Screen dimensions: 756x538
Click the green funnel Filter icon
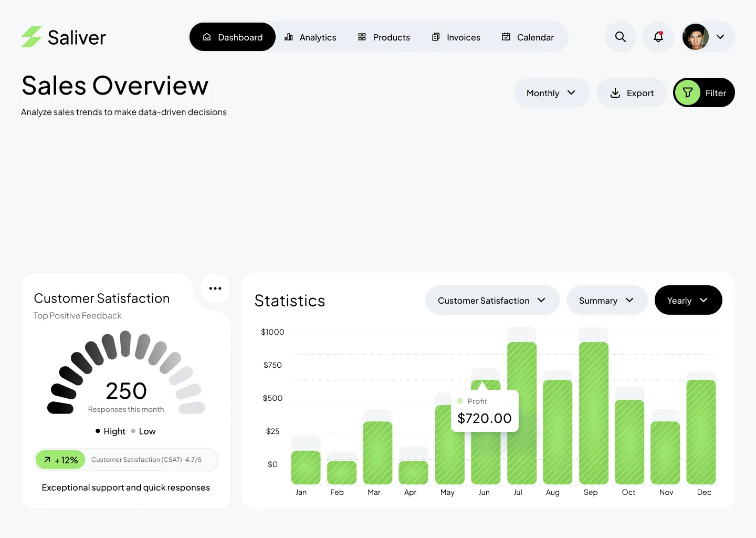click(x=688, y=93)
